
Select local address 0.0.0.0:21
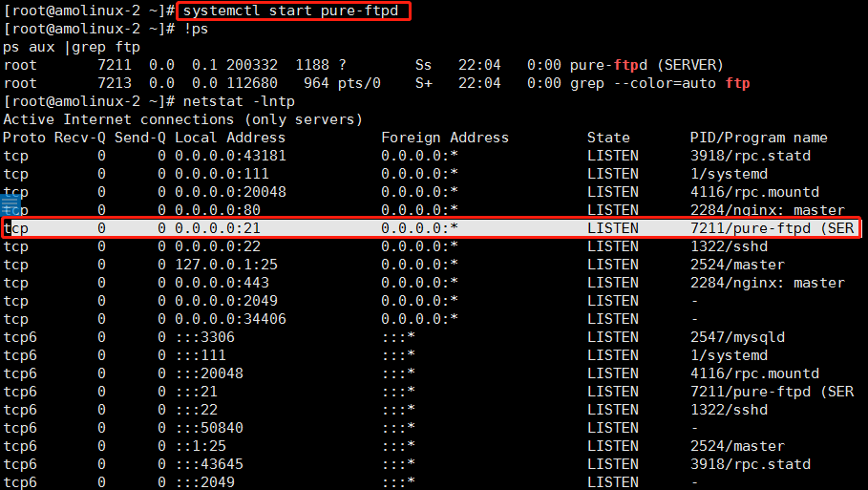(x=218, y=228)
